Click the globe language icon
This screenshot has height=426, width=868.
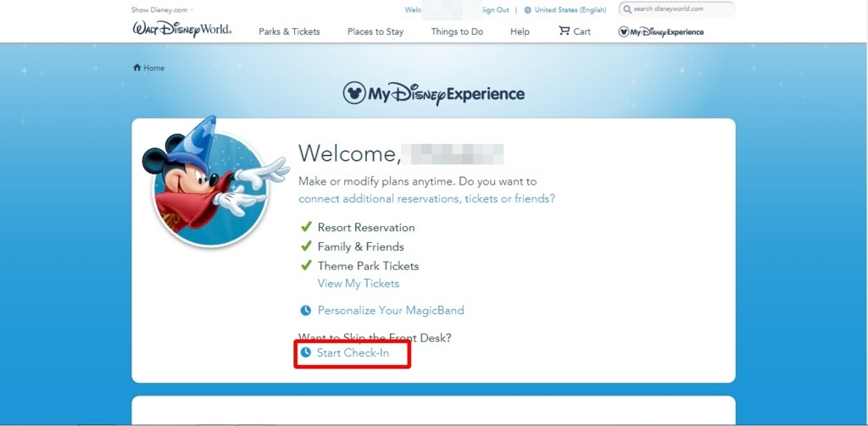coord(527,10)
